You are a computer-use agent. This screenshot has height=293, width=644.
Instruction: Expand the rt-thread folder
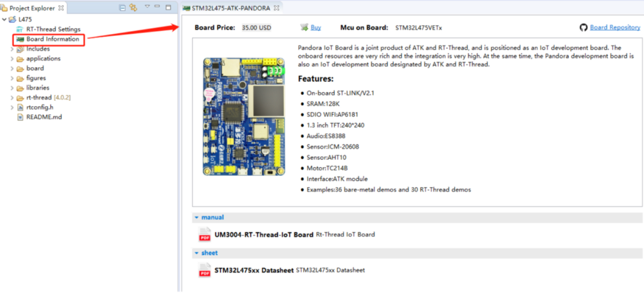click(x=12, y=98)
